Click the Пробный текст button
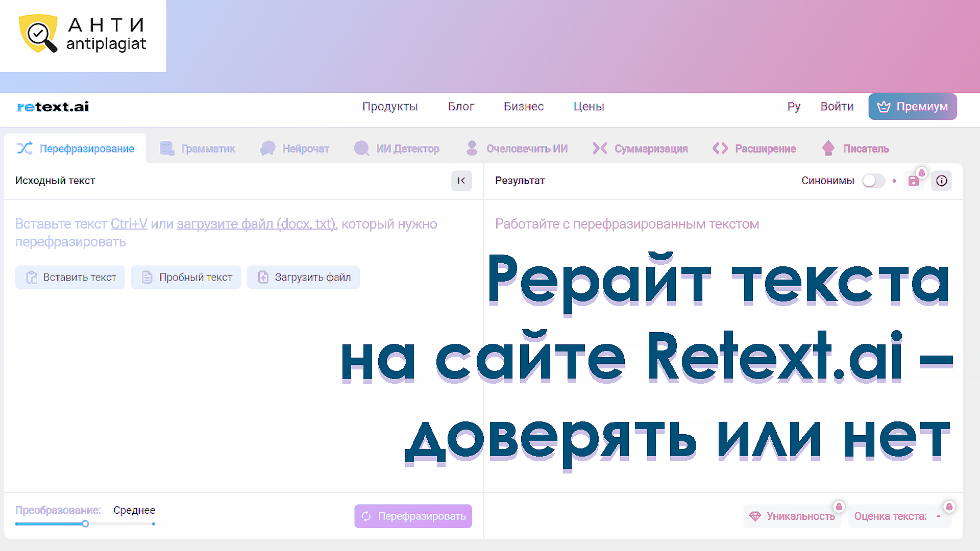 tap(186, 277)
